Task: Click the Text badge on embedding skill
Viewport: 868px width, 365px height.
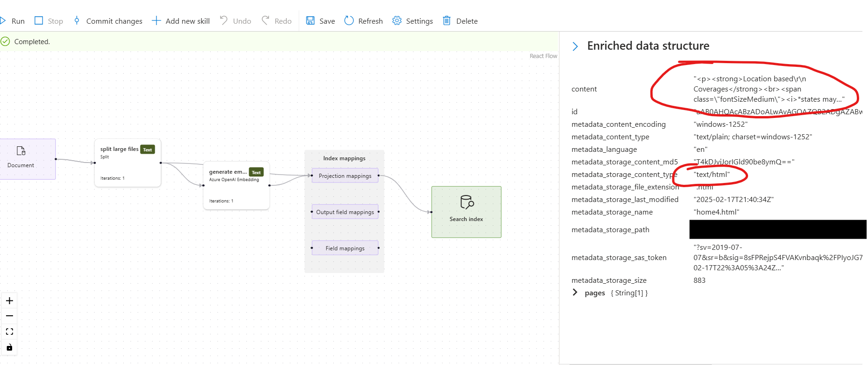Action: 256,172
